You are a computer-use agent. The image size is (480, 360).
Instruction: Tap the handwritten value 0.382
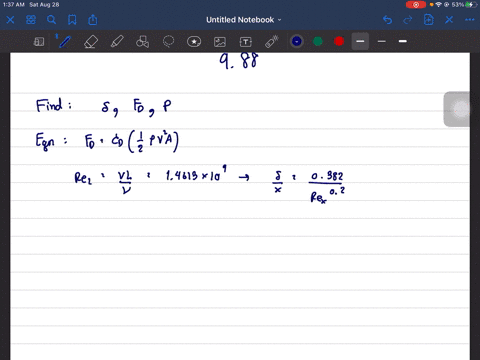pos(327,176)
